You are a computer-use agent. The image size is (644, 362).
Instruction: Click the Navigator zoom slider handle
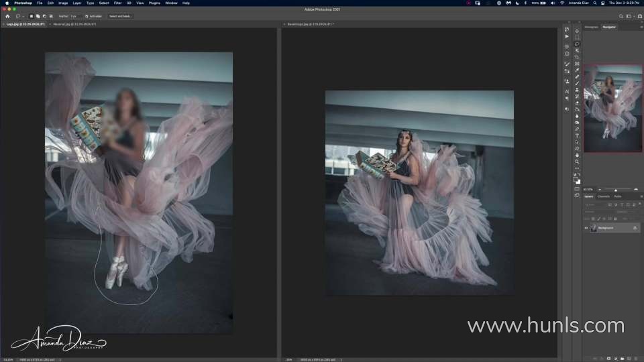point(616,190)
